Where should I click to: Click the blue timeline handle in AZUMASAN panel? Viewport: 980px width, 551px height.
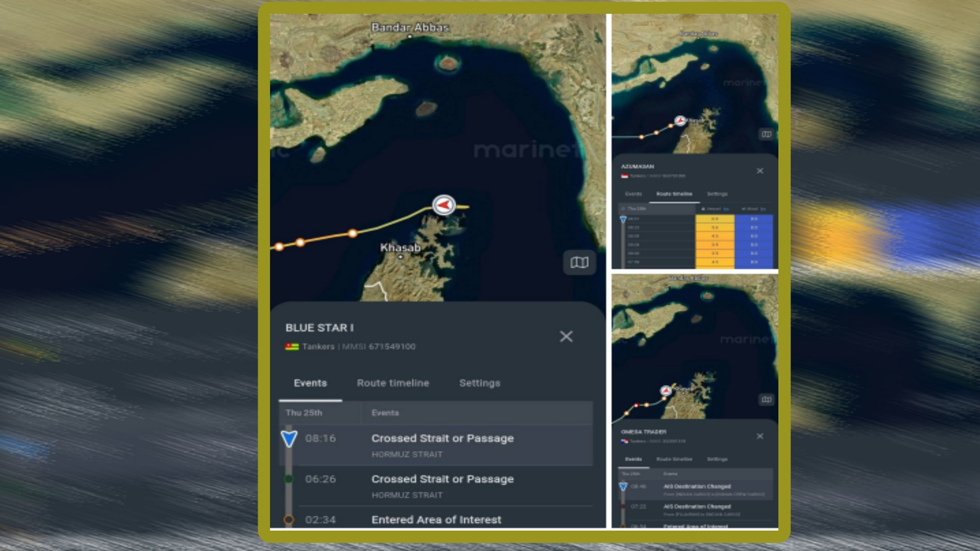(x=623, y=219)
